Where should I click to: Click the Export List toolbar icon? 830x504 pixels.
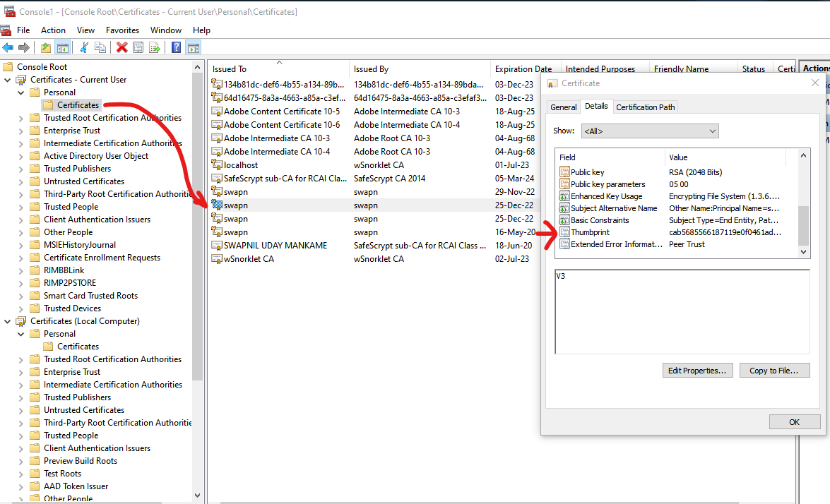(155, 47)
